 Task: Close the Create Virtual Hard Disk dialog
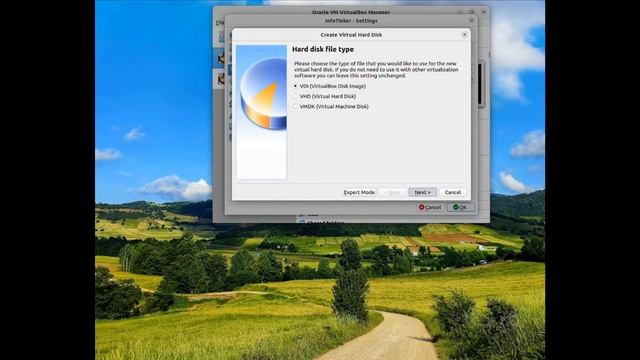[x=464, y=35]
